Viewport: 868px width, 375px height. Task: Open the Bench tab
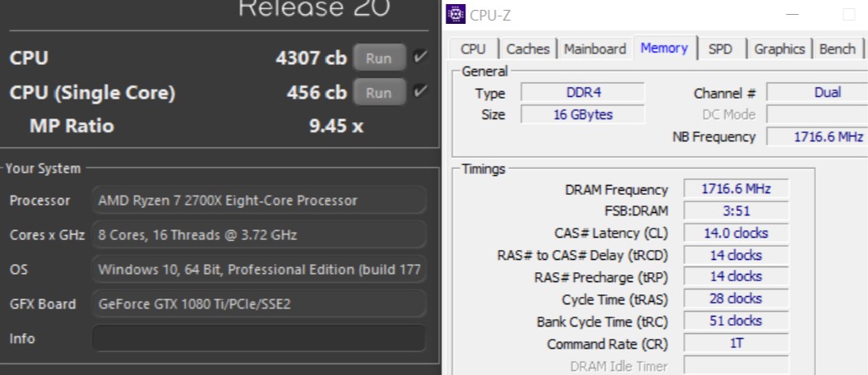tap(837, 49)
